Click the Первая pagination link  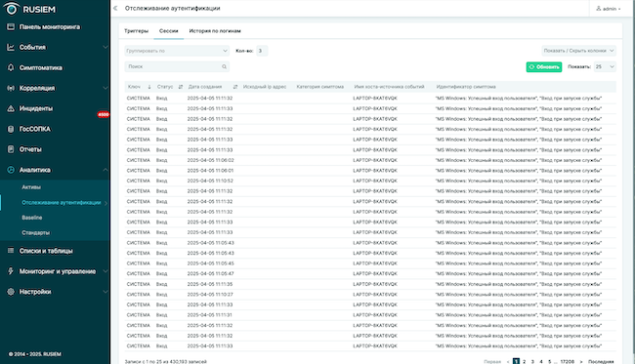pyautogui.click(x=492, y=362)
